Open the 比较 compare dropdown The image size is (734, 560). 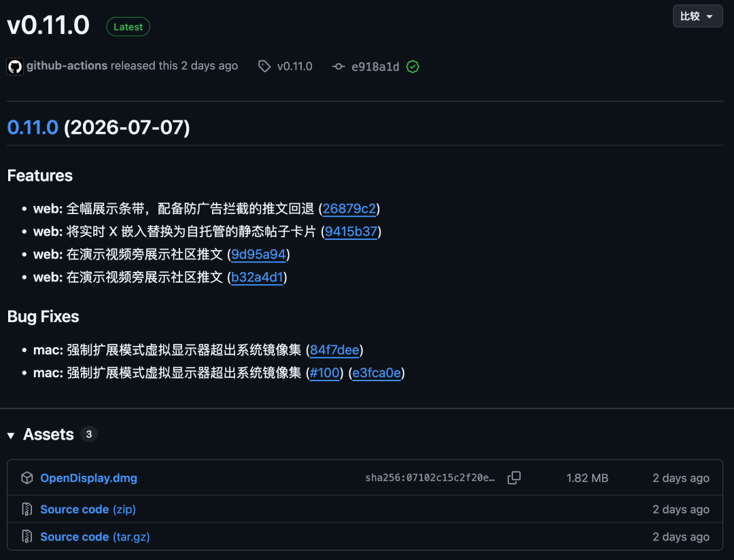point(697,16)
